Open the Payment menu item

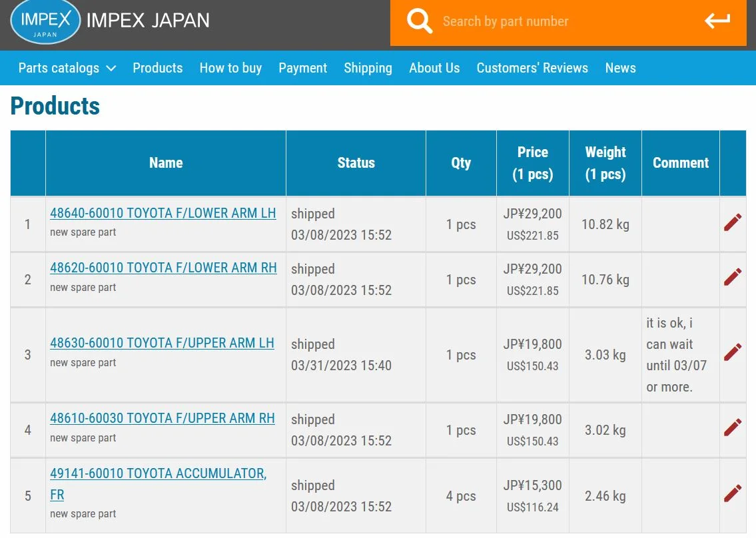[x=303, y=68]
